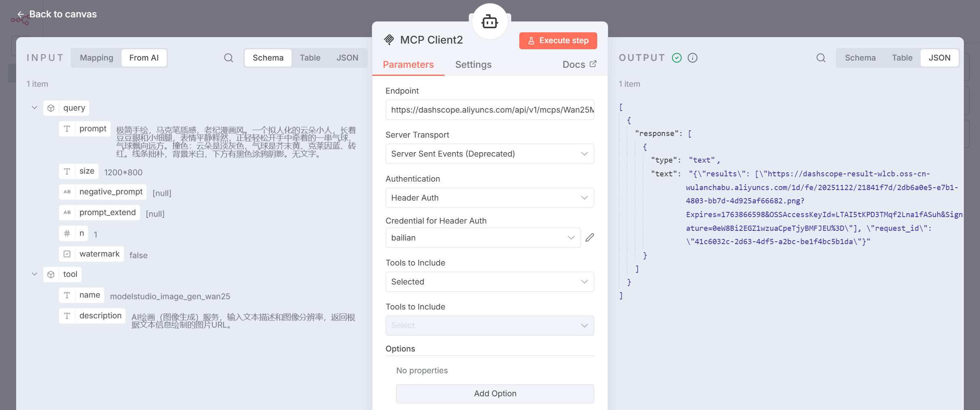The width and height of the screenshot is (980, 410).
Task: Click the watermark boolean checkbox icon
Action: tap(67, 254)
